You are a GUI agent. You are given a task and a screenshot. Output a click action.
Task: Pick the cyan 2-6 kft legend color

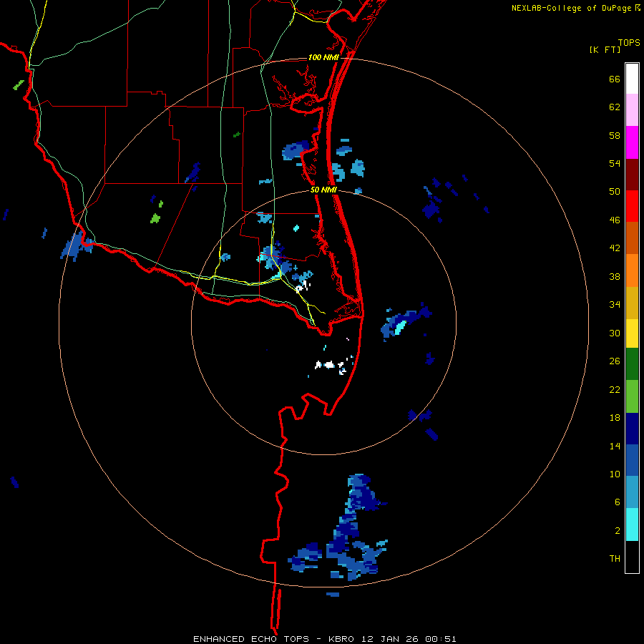(632, 525)
